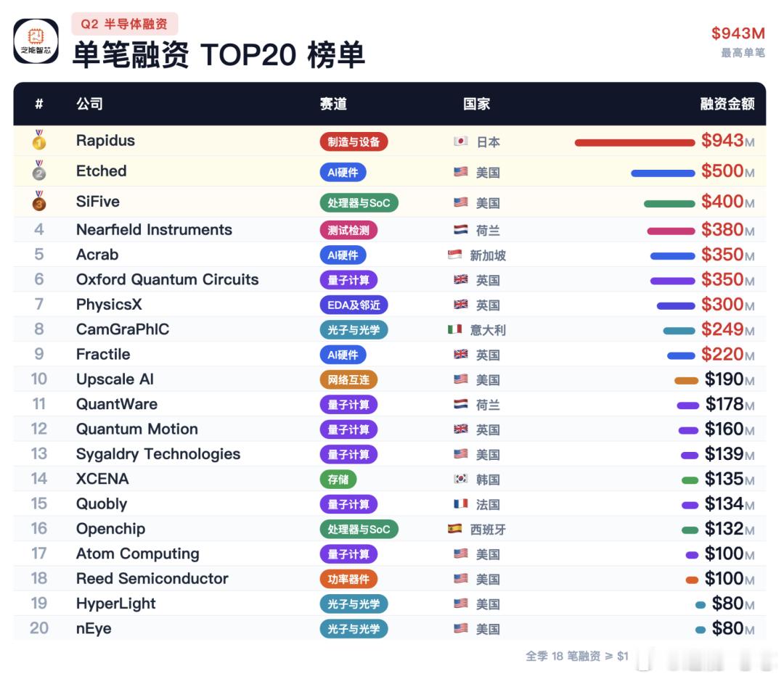Click the Japan flag in Rapidus row
784x679 pixels.
click(x=460, y=141)
